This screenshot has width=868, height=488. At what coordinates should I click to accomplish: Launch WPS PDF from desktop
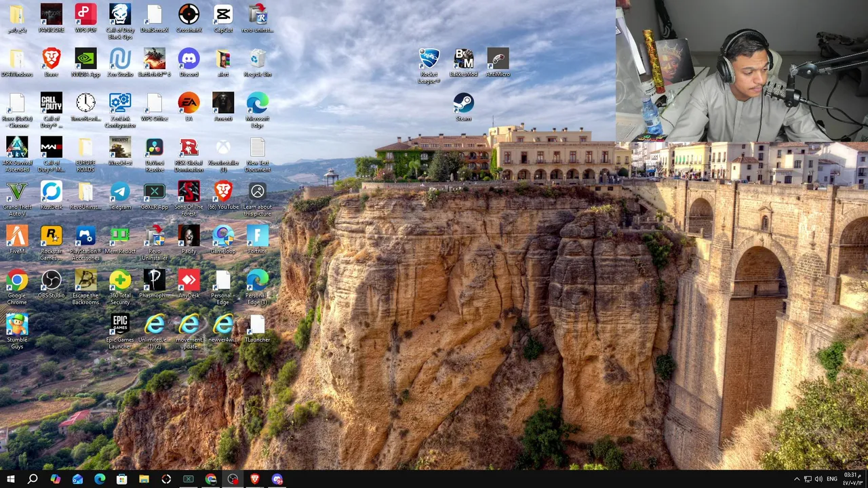85,18
